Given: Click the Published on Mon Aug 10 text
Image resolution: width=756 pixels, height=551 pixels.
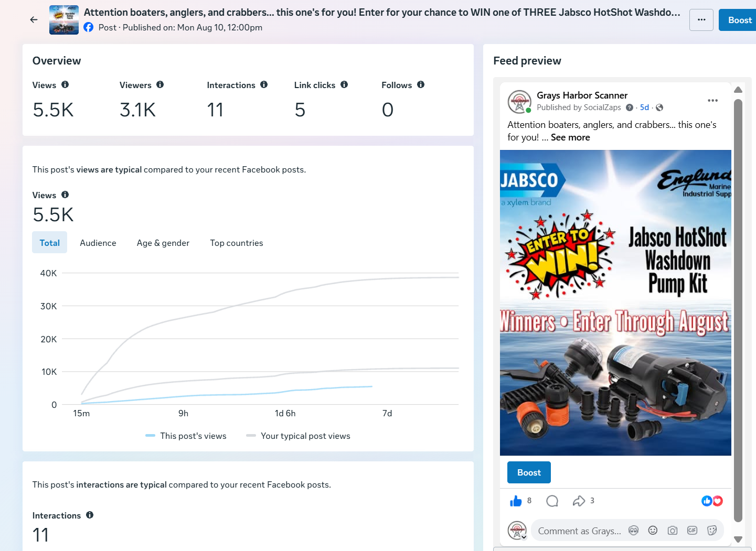Looking at the screenshot, I should (193, 27).
